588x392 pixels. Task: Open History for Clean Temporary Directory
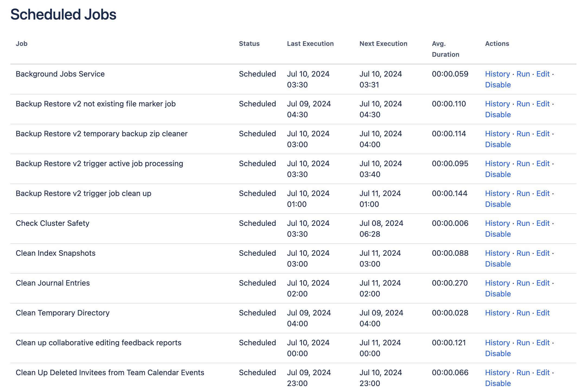click(497, 313)
